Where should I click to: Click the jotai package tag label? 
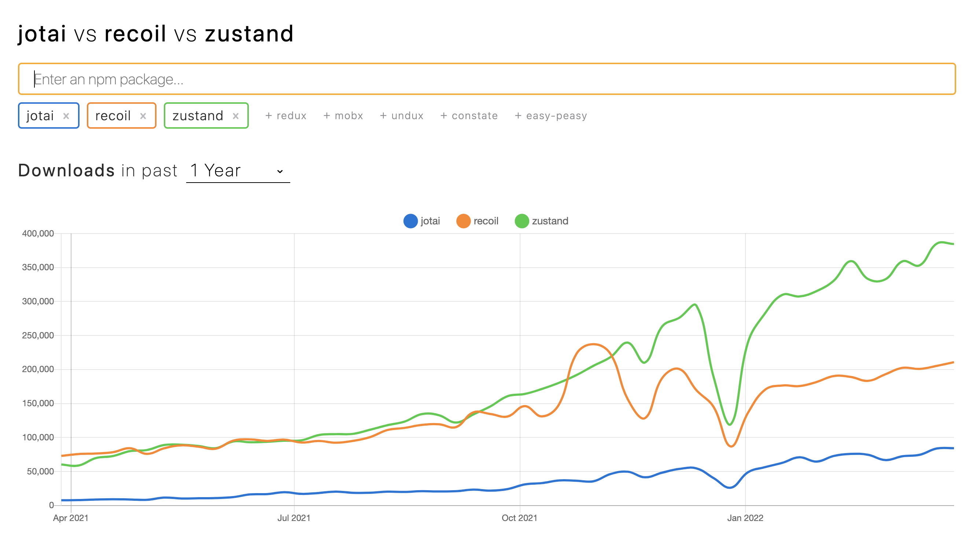tap(40, 116)
